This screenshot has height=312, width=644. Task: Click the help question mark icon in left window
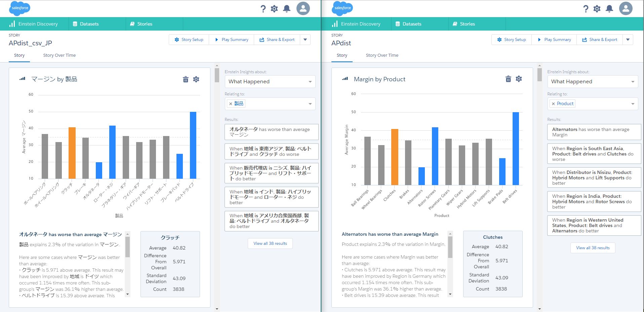tap(263, 9)
